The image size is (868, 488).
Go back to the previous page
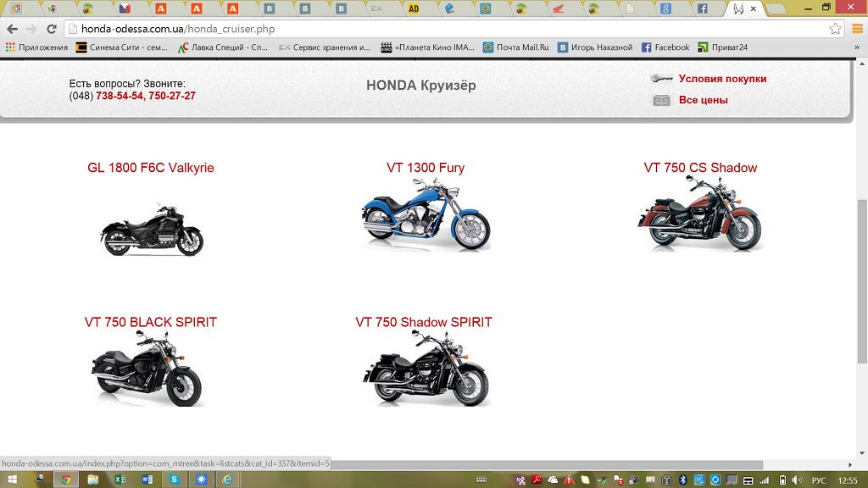click(x=12, y=29)
